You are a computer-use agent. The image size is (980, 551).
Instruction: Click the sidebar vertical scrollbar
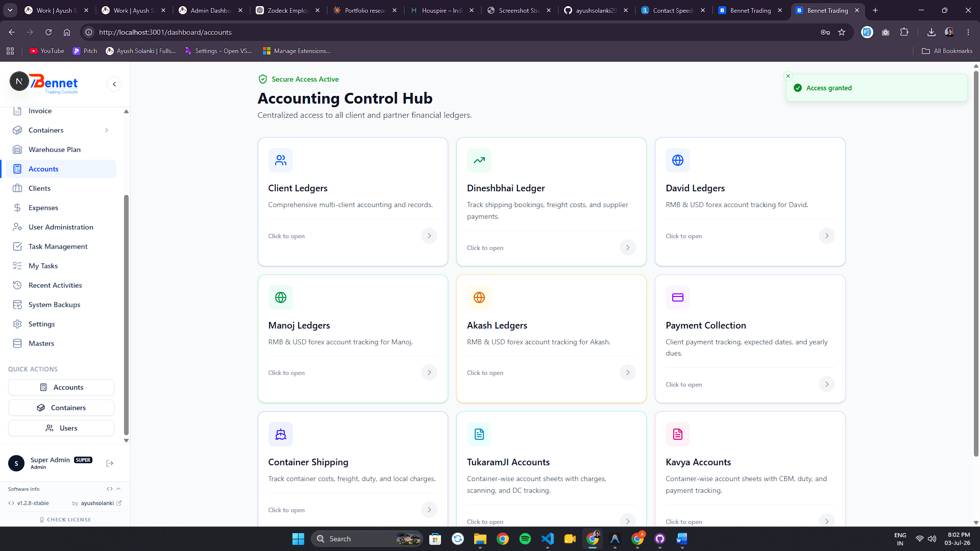[x=126, y=315]
